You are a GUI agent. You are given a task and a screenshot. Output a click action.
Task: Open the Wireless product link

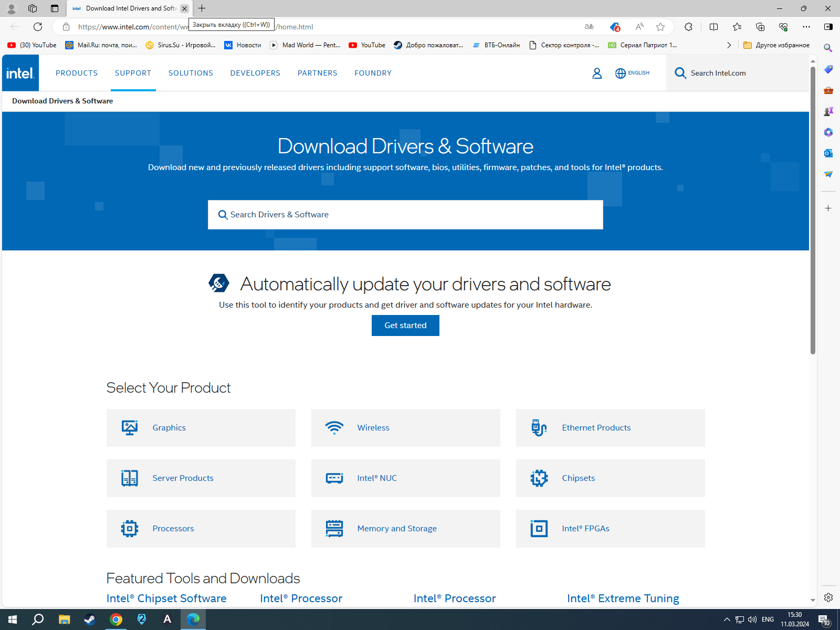point(373,428)
